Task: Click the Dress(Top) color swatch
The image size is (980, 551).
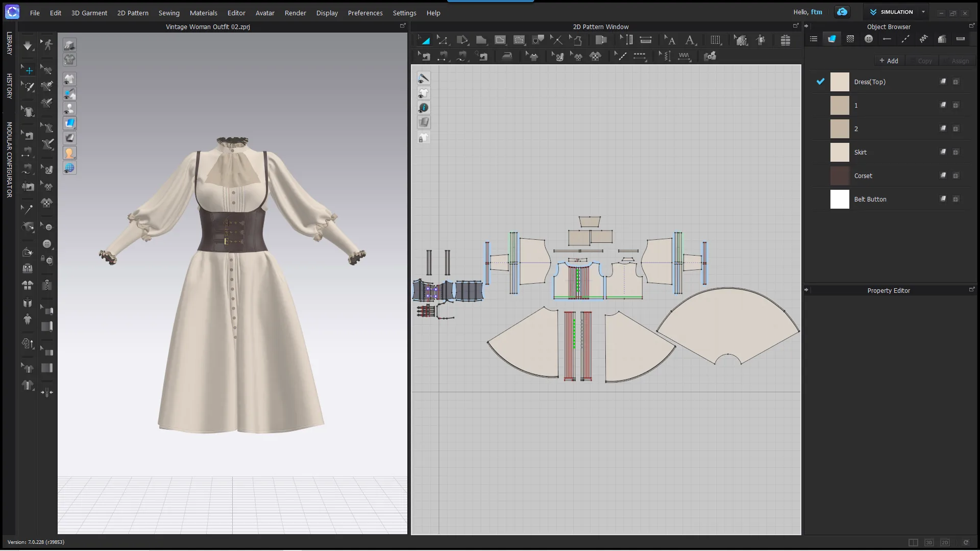Action: tap(839, 82)
